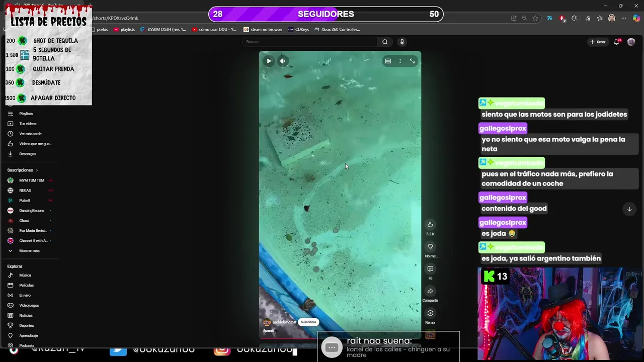The width and height of the screenshot is (644, 362).
Task: Open the cómo usar DDU bookmark
Action: point(214,30)
